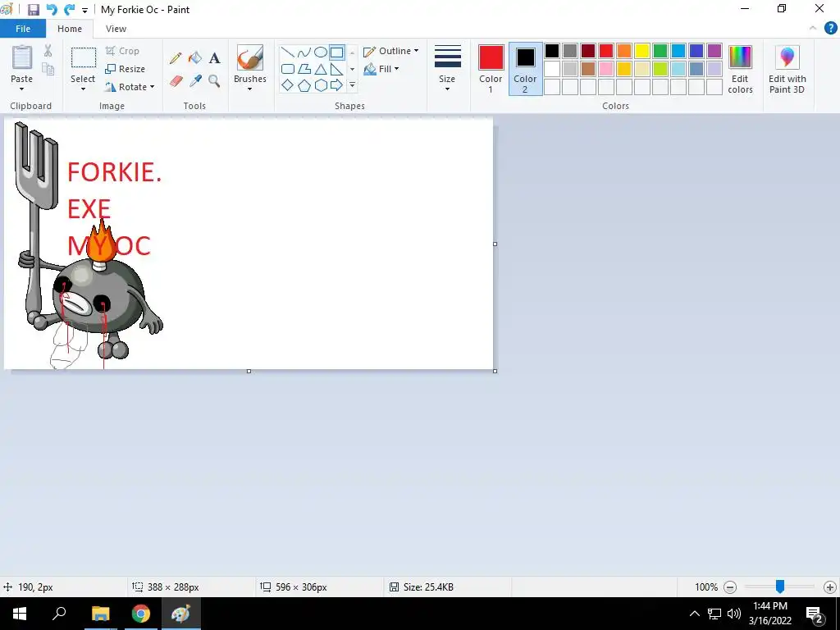This screenshot has height=630, width=840.
Task: Pick the purple palette color
Action: click(x=714, y=51)
